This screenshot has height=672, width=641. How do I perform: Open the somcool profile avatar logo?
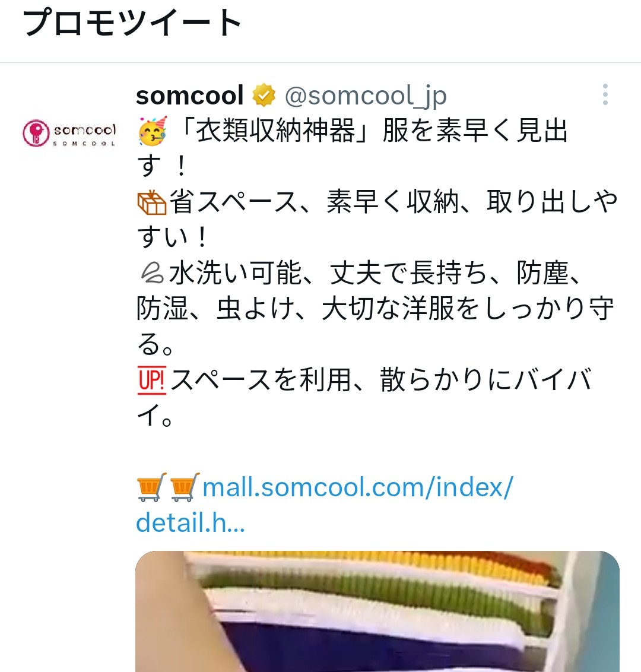coord(69,133)
